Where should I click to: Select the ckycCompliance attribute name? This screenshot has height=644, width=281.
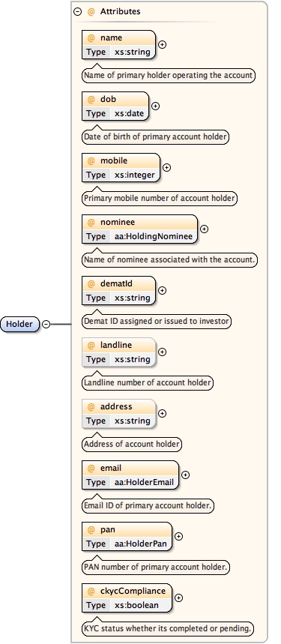[133, 591]
